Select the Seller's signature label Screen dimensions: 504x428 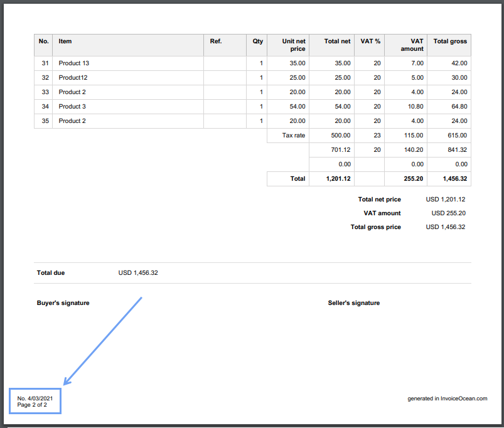click(x=353, y=302)
